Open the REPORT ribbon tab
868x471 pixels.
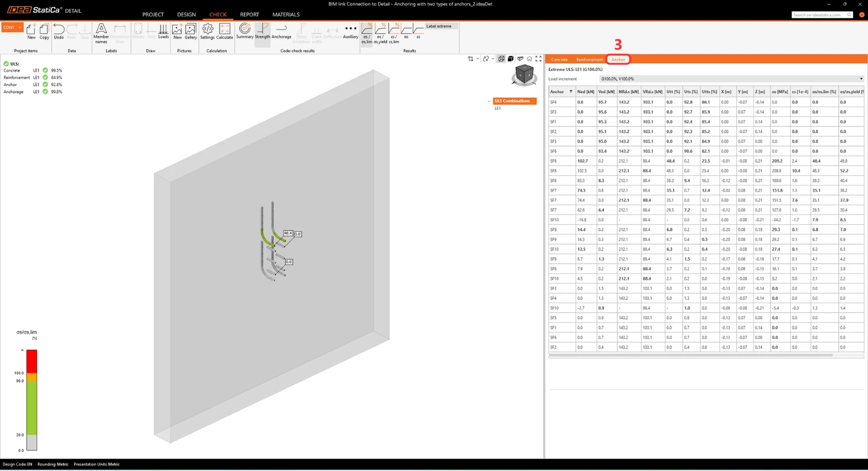tap(250, 15)
